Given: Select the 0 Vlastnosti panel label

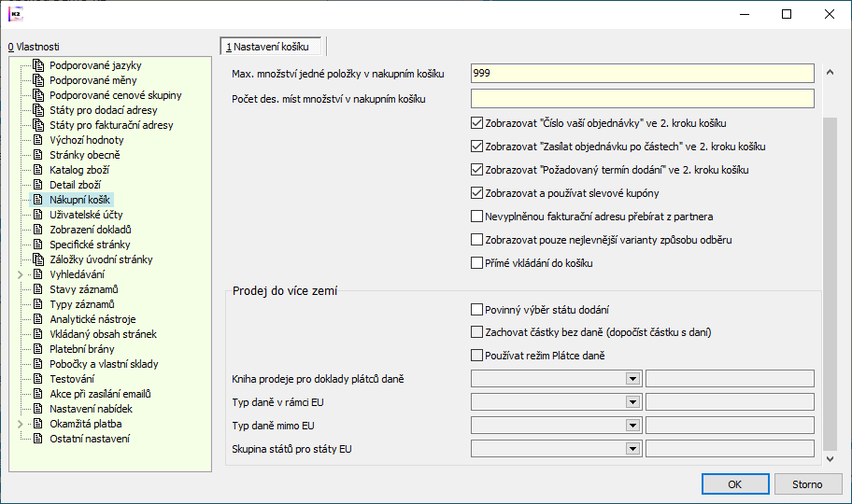Looking at the screenshot, I should tap(34, 47).
